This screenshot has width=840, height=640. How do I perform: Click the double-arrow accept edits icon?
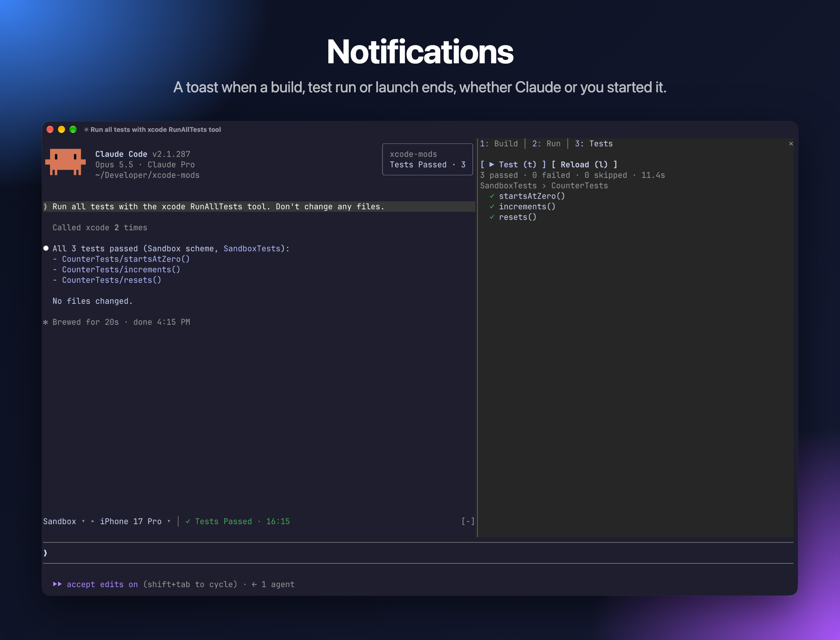pos(57,584)
